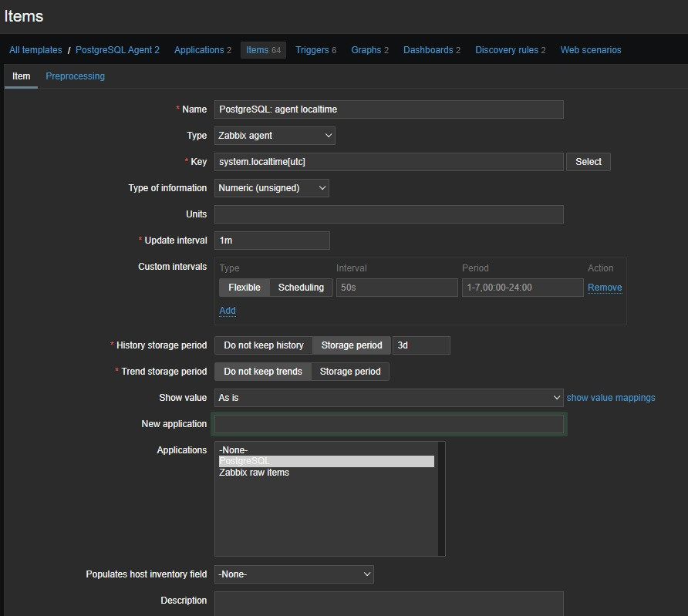Remove the custom interval row
The image size is (688, 616).
point(605,288)
